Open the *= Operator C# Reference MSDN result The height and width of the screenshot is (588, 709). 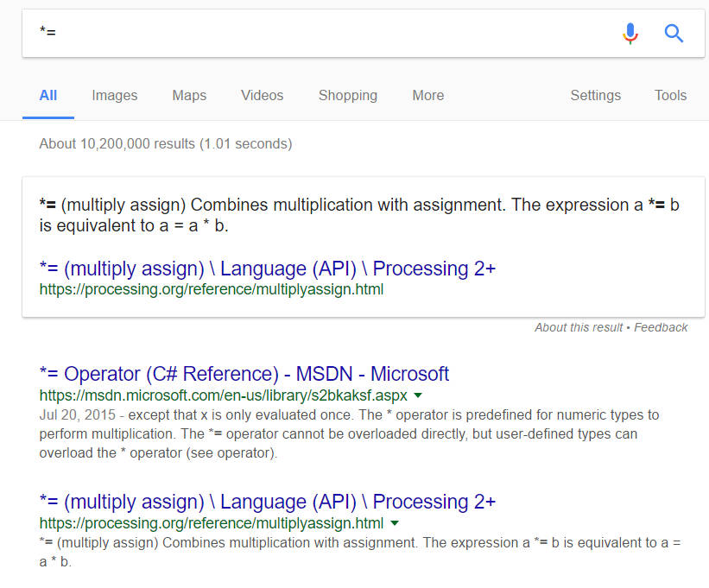click(x=244, y=374)
